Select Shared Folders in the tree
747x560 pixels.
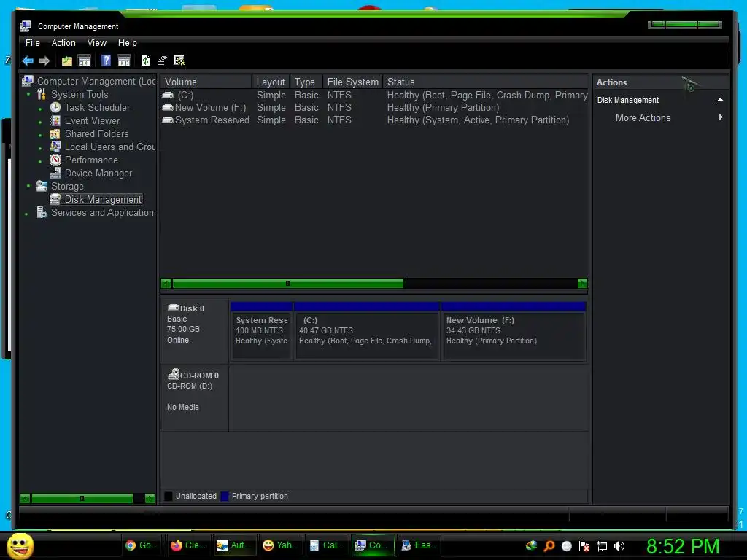pos(97,134)
